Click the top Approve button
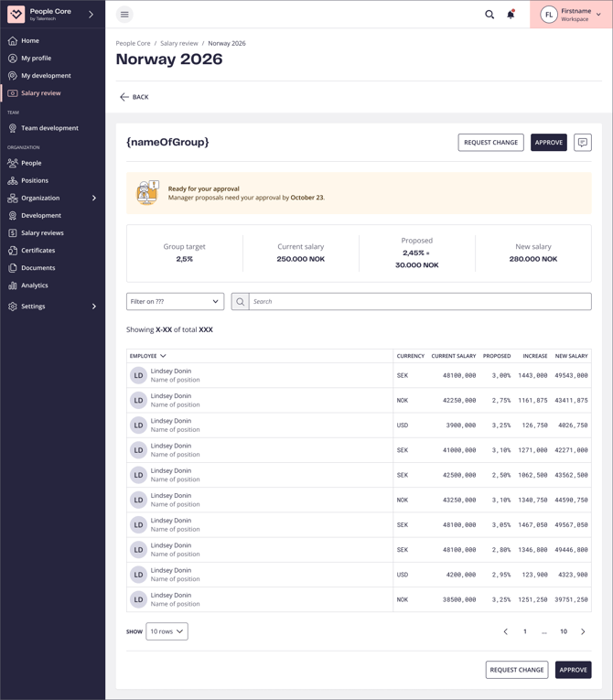The width and height of the screenshot is (613, 700). [549, 143]
